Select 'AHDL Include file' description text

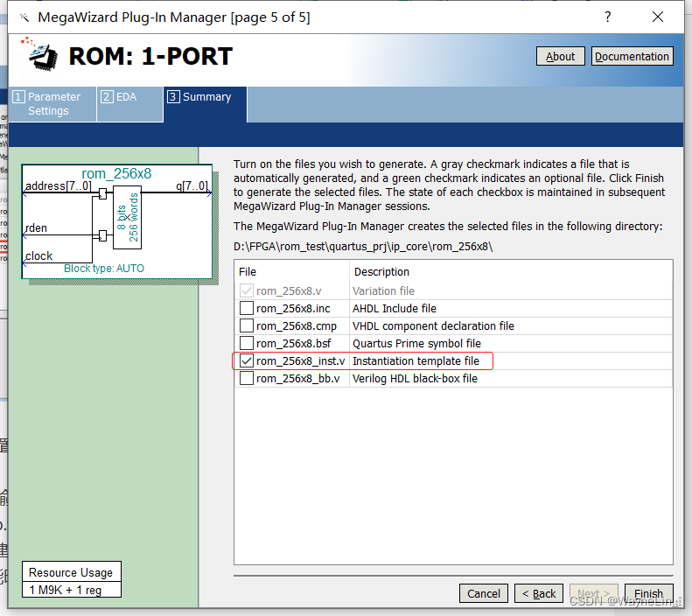point(394,309)
